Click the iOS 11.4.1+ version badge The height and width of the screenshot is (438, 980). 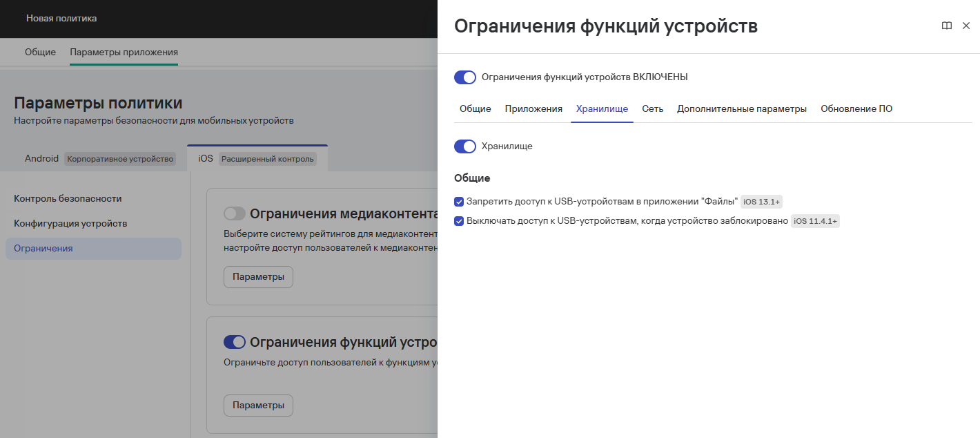click(x=815, y=221)
